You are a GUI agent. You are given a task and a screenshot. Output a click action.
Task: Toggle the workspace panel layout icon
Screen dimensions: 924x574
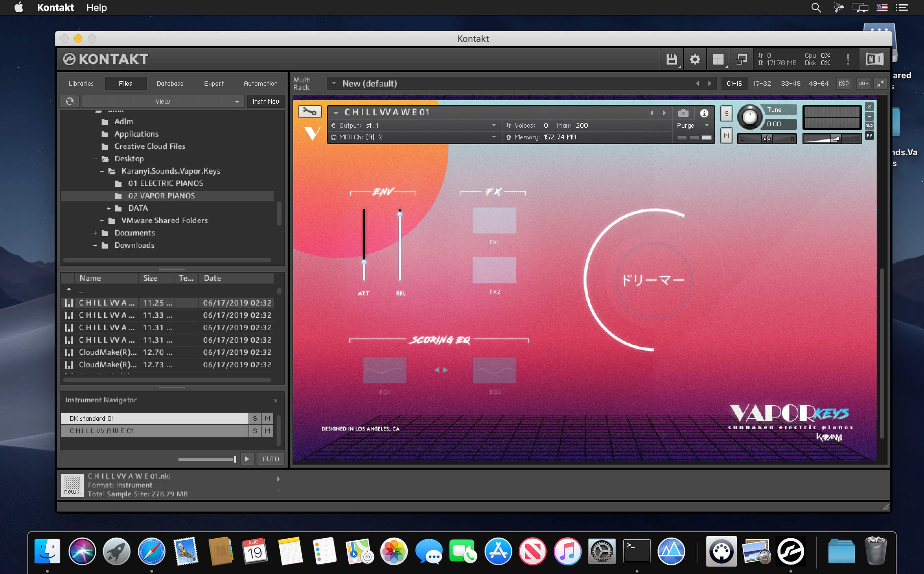[718, 59]
